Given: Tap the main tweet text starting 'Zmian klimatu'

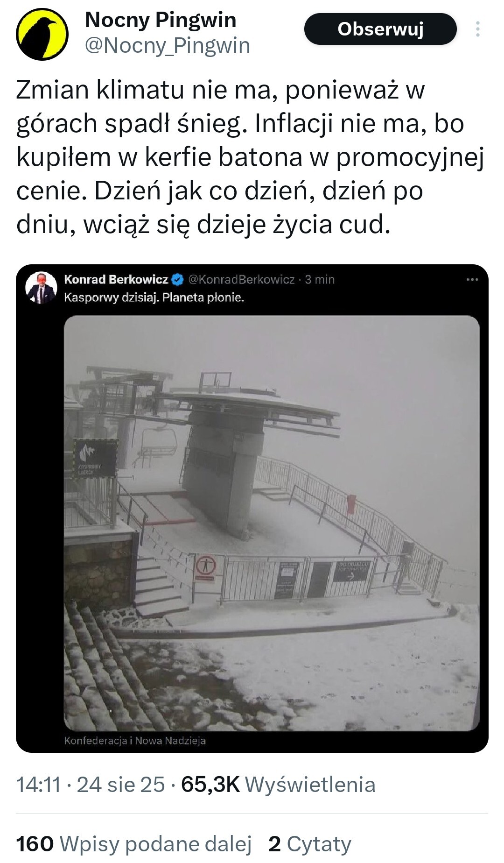Looking at the screenshot, I should pos(250,157).
